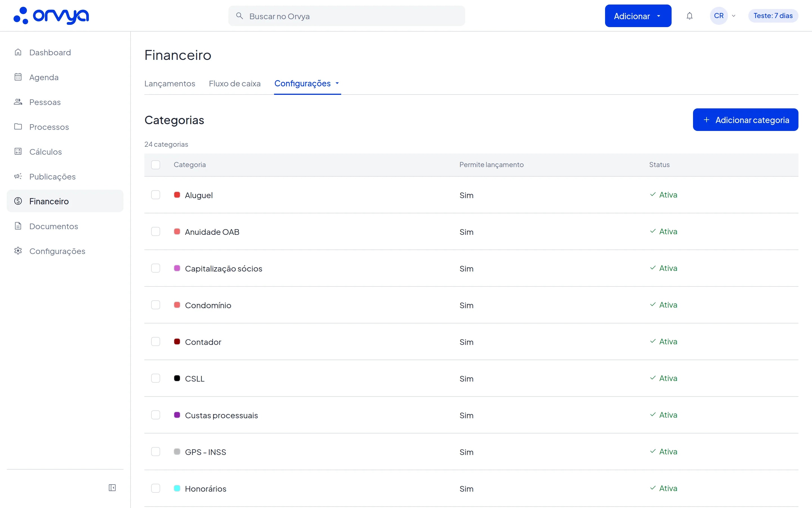Check the Capitalização sócios row checkbox
812x508 pixels.
[x=156, y=268]
